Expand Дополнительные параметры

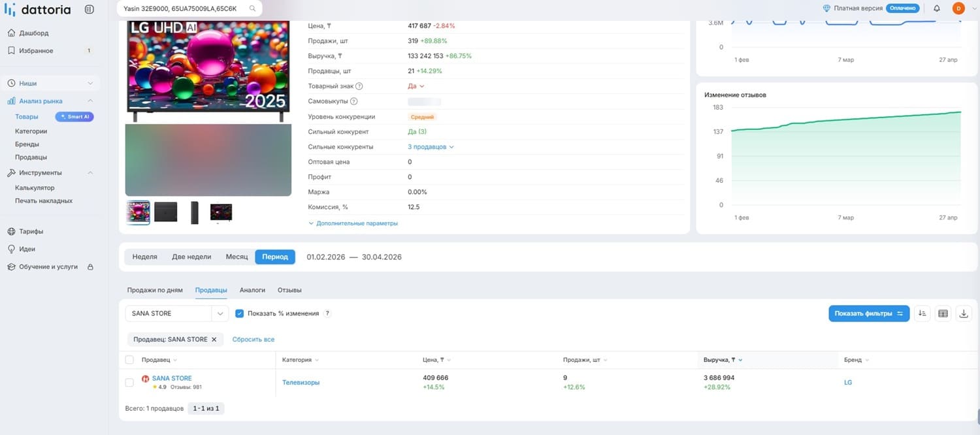click(x=353, y=223)
